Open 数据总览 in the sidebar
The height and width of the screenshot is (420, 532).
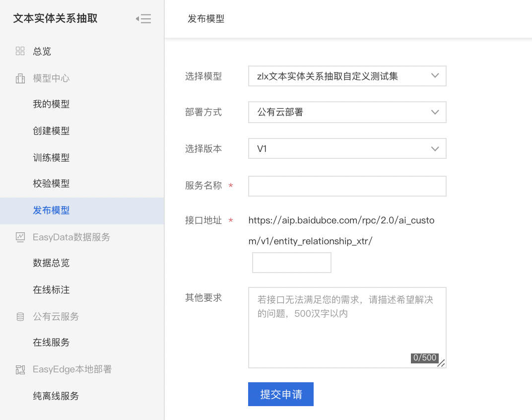(x=51, y=263)
